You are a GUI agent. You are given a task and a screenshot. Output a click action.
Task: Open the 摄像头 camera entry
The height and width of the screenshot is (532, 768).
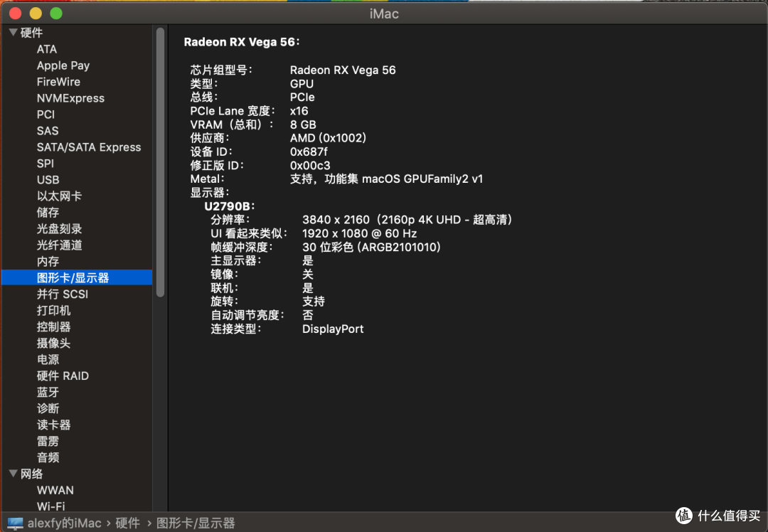pos(53,343)
